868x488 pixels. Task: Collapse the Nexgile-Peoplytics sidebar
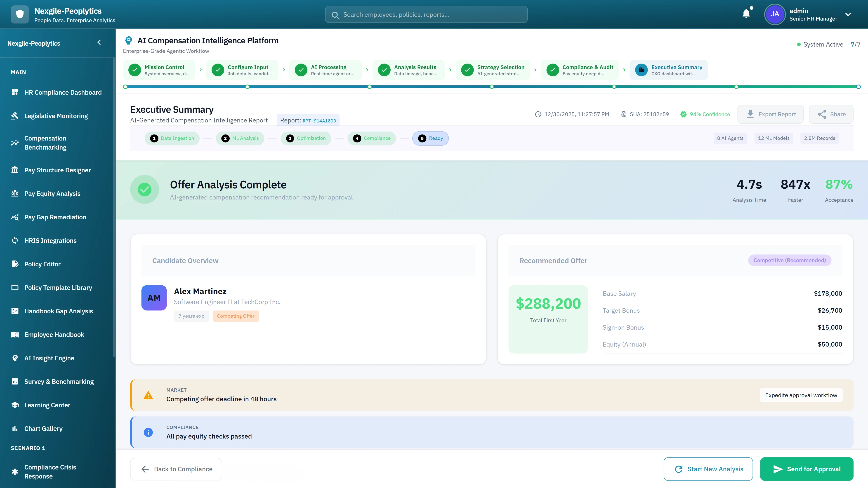[x=99, y=42]
